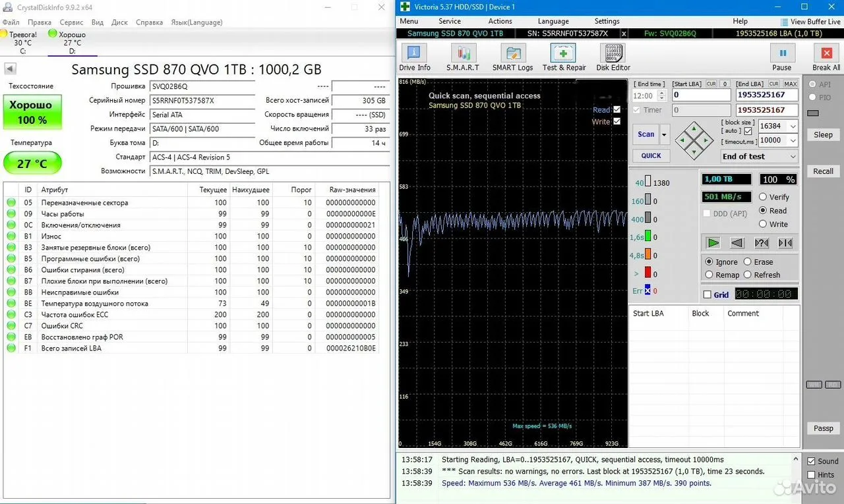Click the Pause icon in Victoria
Screen dimensions: 844x504
point(782,53)
